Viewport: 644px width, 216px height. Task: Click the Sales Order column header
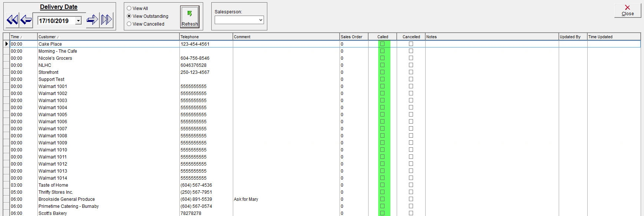354,37
